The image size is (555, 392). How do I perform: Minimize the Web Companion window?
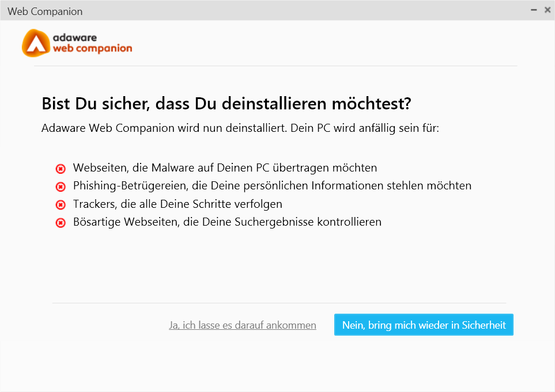[x=534, y=10]
